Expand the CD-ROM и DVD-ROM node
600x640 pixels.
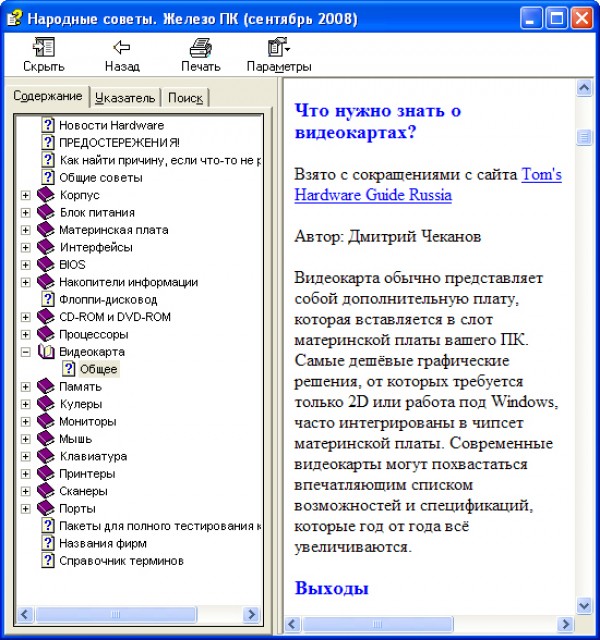coord(25,317)
